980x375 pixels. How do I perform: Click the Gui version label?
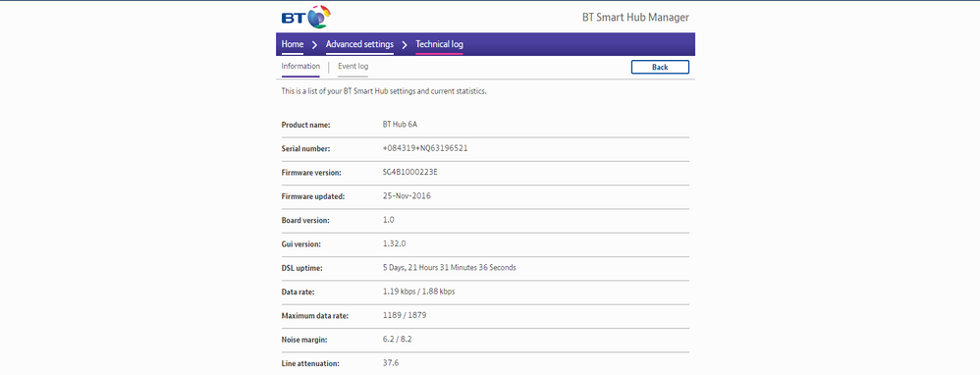coord(302,243)
